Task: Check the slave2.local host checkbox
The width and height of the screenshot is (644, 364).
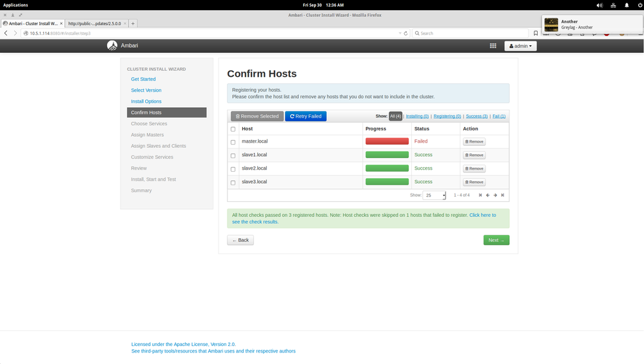Action: coord(233,170)
